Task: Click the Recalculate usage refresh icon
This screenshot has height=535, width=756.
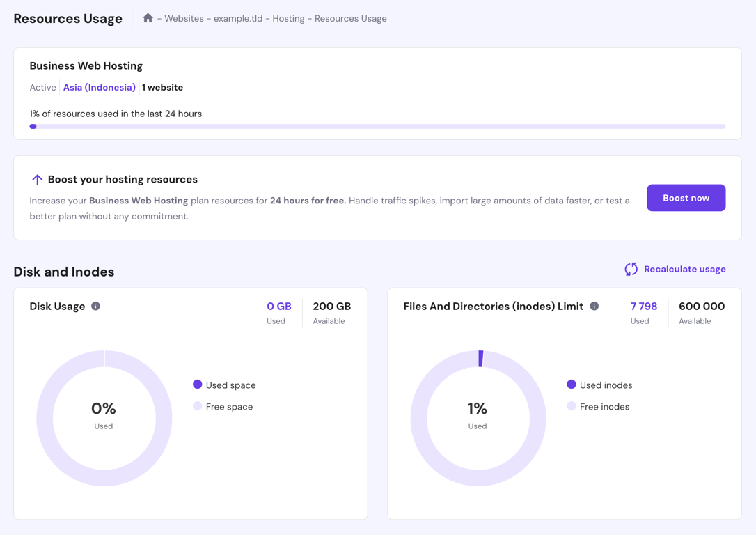Action: [x=631, y=269]
